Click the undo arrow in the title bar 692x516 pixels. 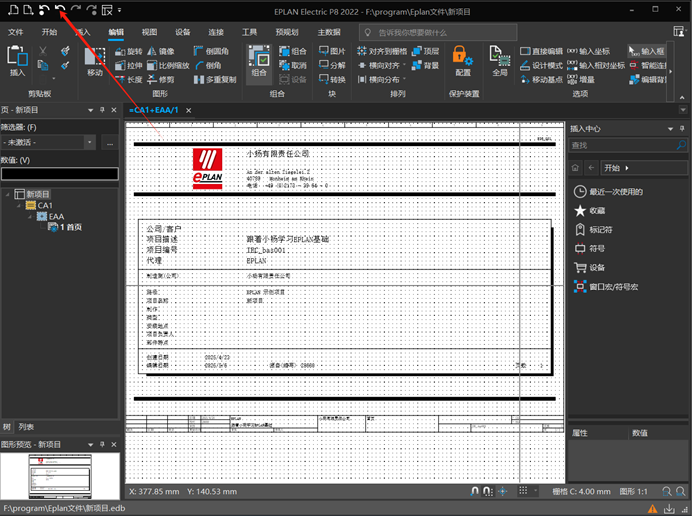click(59, 9)
